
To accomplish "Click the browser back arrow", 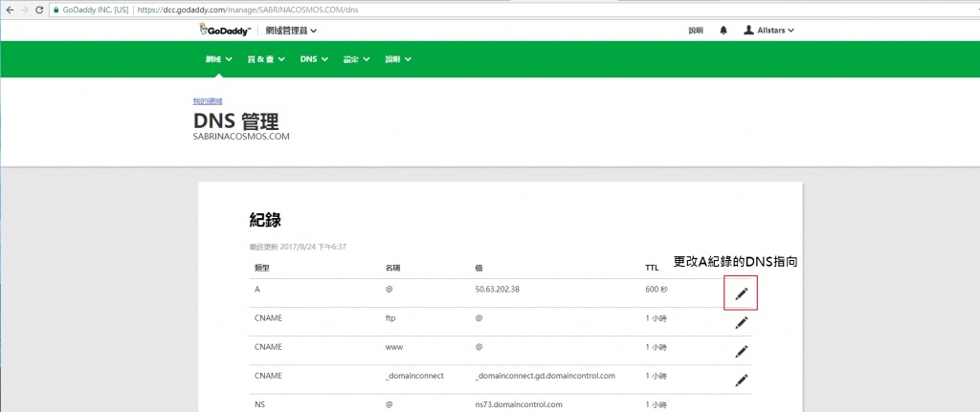I will pyautogui.click(x=10, y=9).
